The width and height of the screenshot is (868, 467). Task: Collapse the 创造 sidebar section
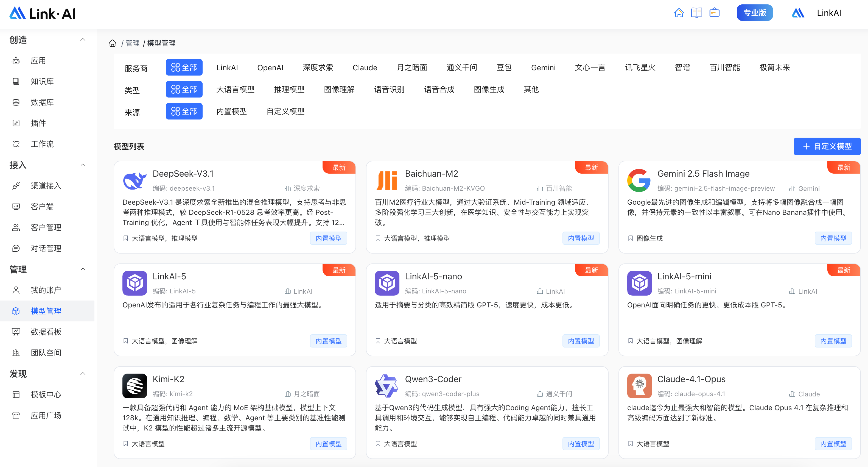[83, 40]
